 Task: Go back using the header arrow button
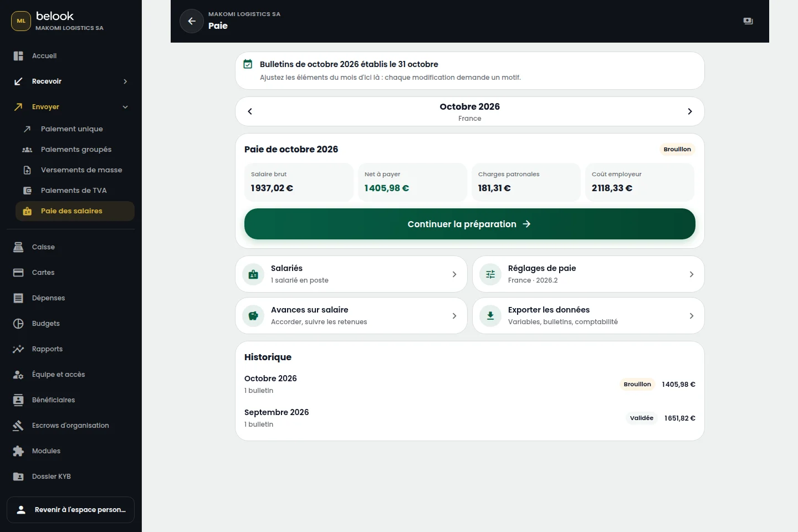tap(192, 21)
